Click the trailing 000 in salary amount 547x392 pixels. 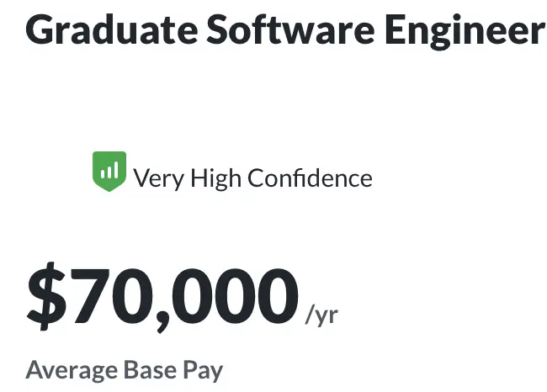235,296
